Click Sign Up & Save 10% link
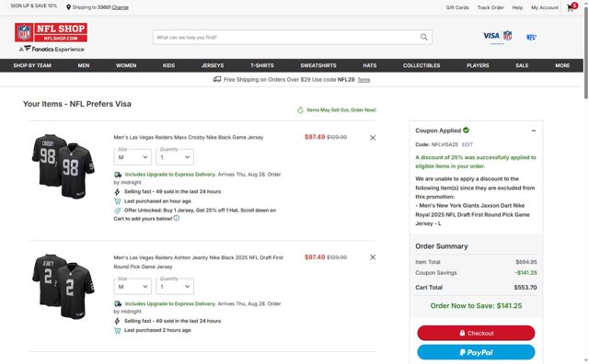Image resolution: width=589 pixels, height=364 pixels. [x=34, y=6]
